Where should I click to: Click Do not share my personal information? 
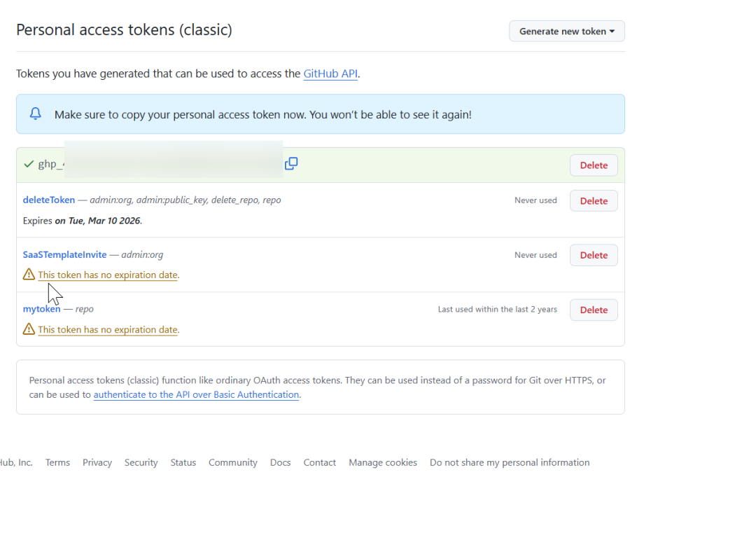pos(510,463)
